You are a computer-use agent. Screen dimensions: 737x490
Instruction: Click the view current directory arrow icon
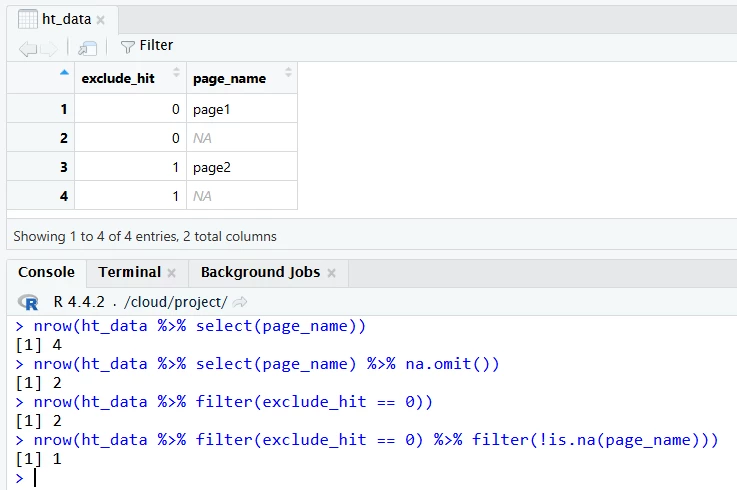[x=240, y=301]
